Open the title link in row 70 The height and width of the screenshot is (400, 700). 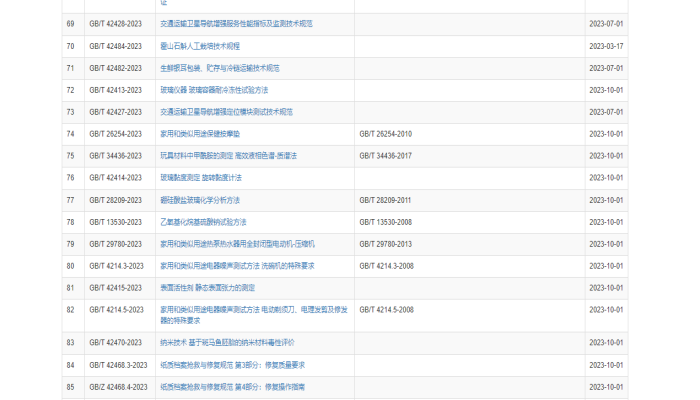(200, 46)
